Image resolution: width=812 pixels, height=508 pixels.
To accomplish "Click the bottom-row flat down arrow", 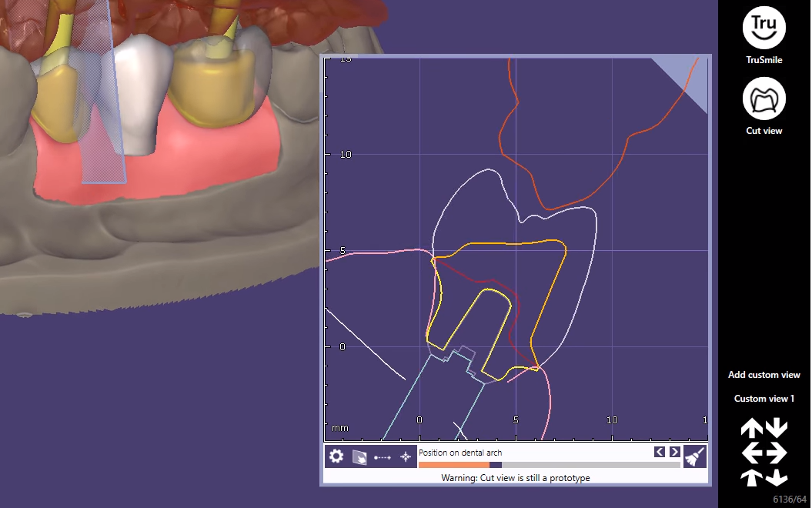I will click(777, 477).
